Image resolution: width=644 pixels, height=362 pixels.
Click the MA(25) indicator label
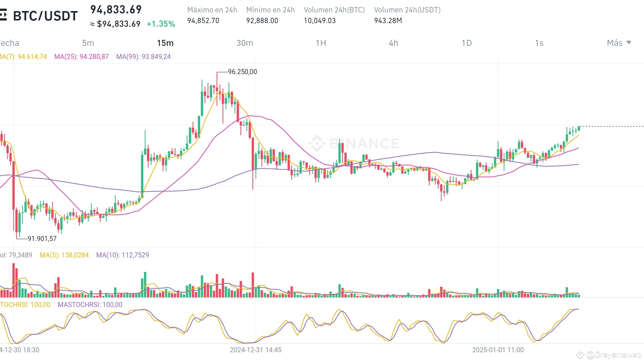click(81, 57)
